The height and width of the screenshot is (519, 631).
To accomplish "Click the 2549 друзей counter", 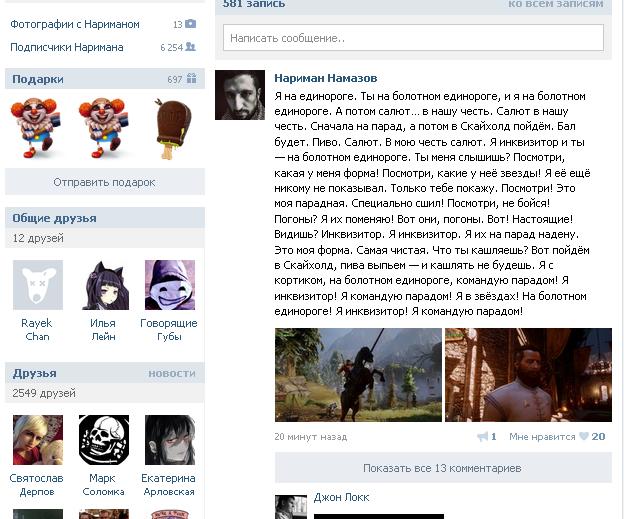I will (x=44, y=393).
